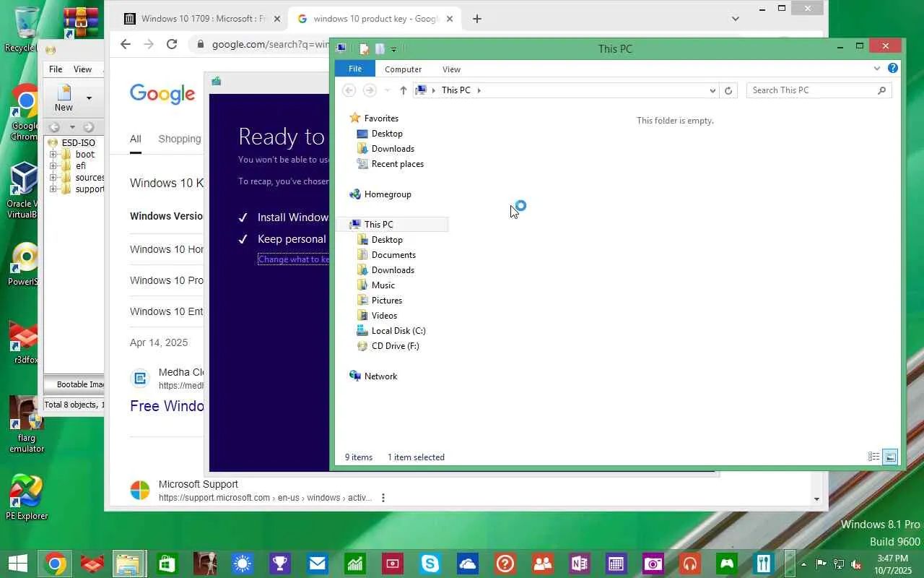Open the Mail app on the taskbar
Viewport: 924px width, 578px height.
coord(318,564)
